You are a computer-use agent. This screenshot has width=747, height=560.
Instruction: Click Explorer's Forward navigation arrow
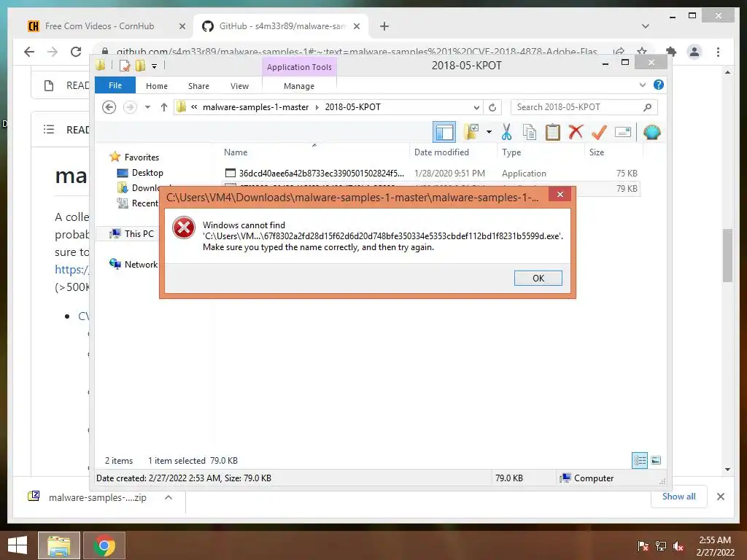[x=130, y=107]
